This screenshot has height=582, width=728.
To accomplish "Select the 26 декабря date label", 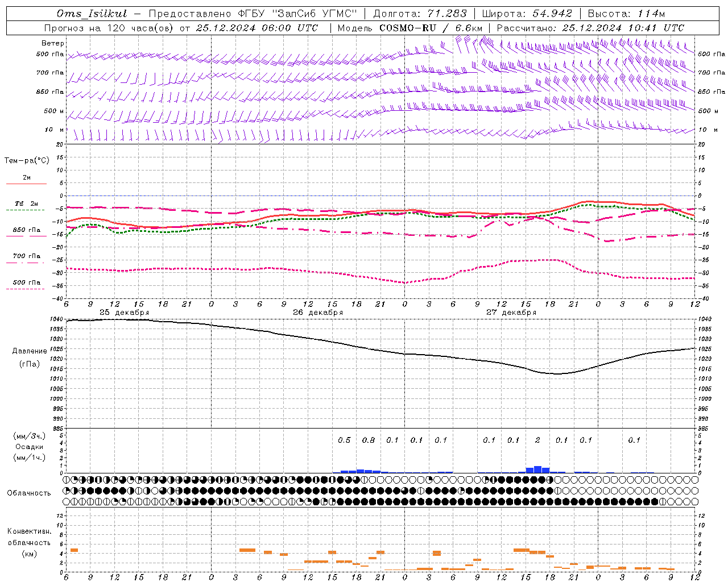I will click(317, 313).
